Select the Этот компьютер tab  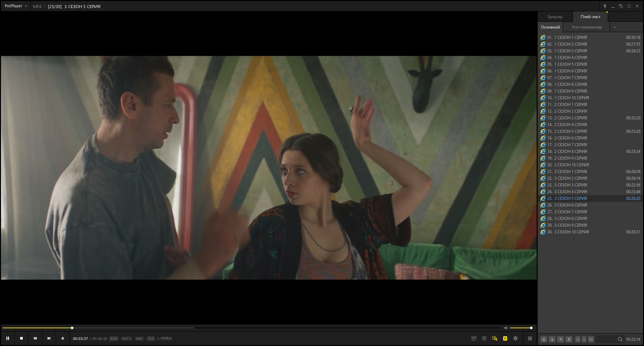[587, 27]
